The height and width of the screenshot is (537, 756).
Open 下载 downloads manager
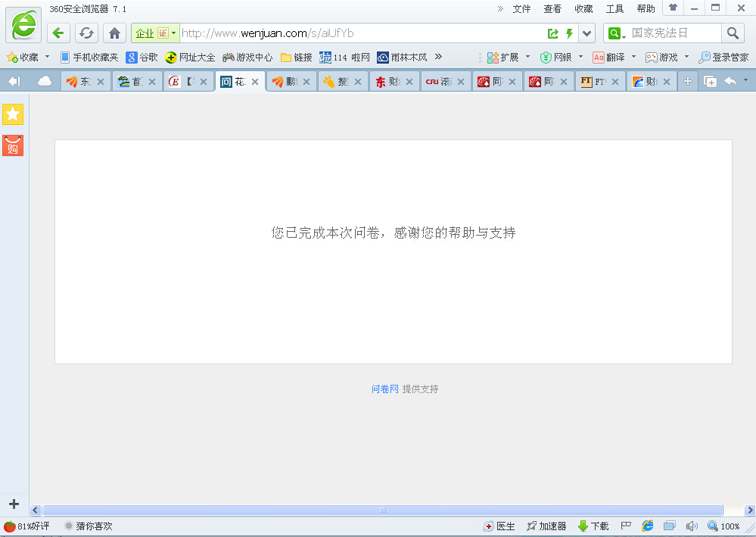(x=593, y=526)
